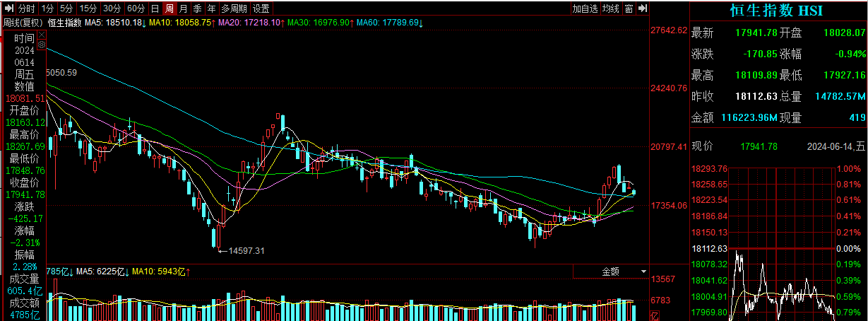The height and width of the screenshot is (321, 868).
Task: Click axis price 17354.06
Action: 669,205
